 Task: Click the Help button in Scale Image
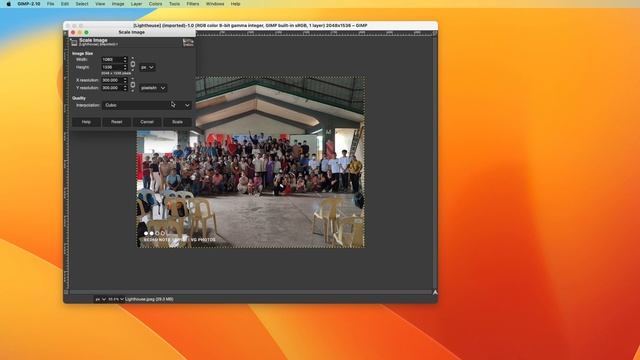point(86,122)
